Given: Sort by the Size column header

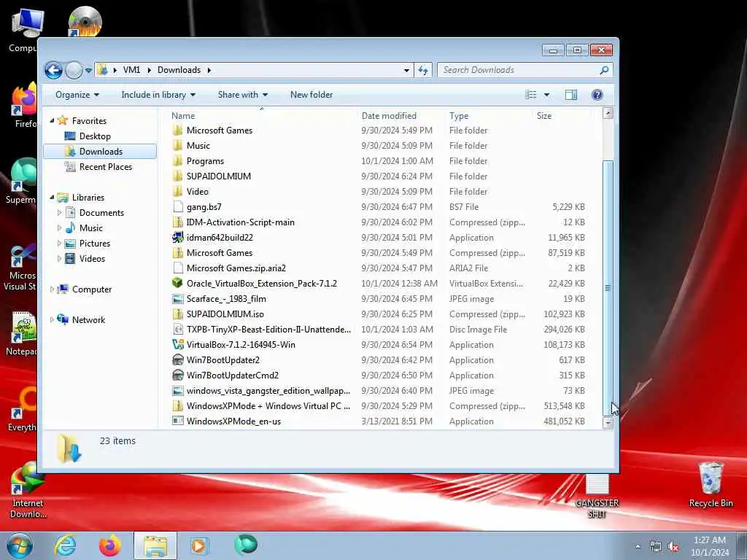Looking at the screenshot, I should 544,116.
